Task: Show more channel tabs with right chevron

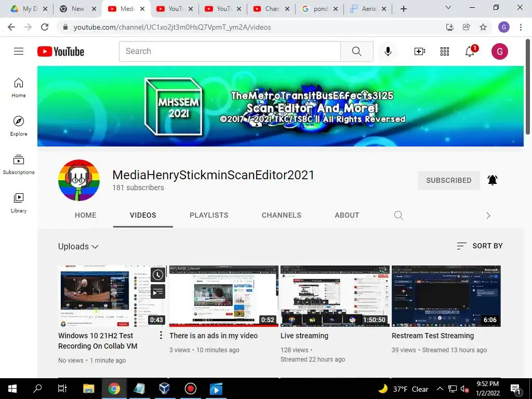Action: [x=488, y=216]
